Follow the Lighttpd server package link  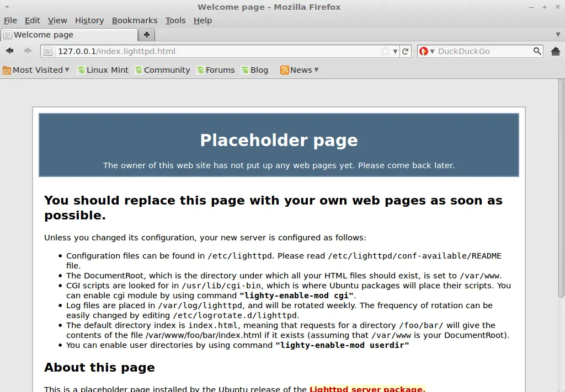tap(367, 389)
